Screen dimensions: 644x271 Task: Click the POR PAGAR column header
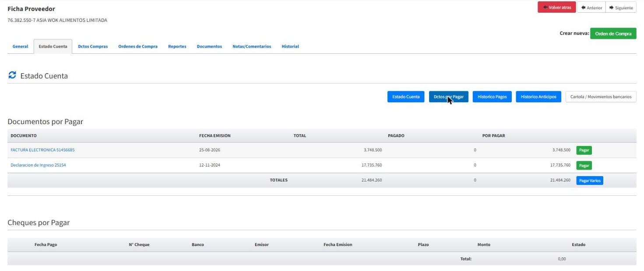point(493,135)
